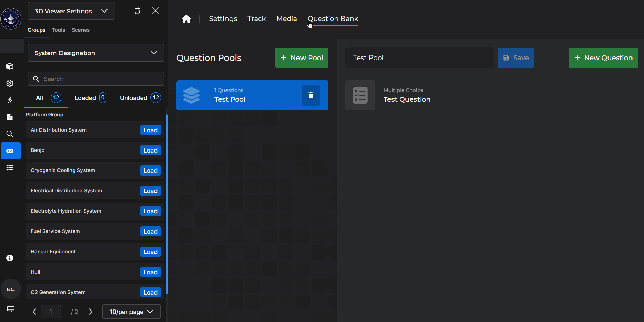Switch to the Groups tab

point(37,30)
